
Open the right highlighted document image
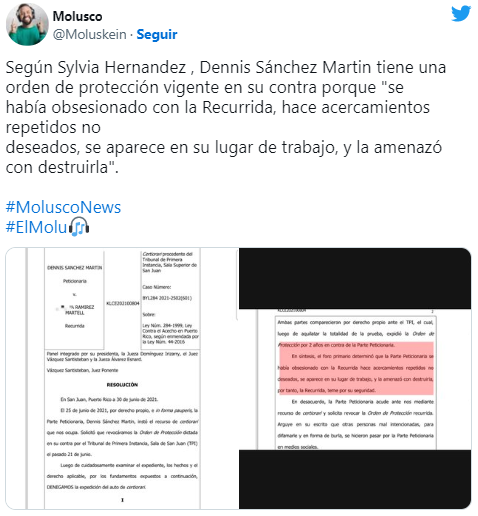[355, 378]
